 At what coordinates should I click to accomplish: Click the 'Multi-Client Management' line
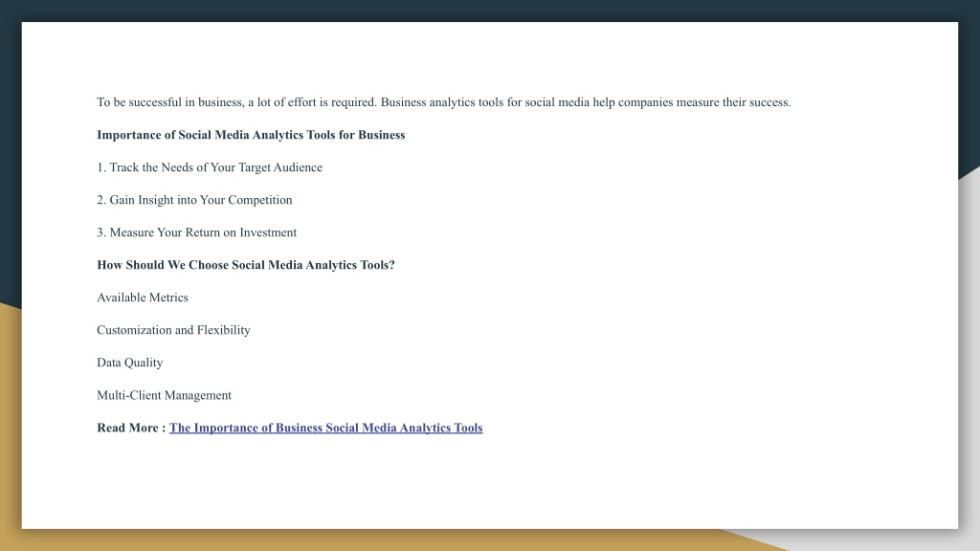(164, 395)
